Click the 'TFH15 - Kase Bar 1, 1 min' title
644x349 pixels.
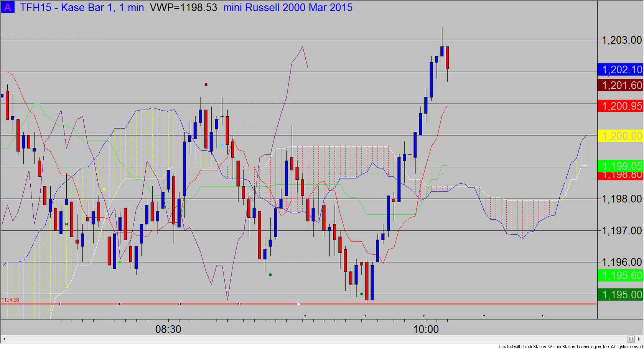(x=82, y=7)
